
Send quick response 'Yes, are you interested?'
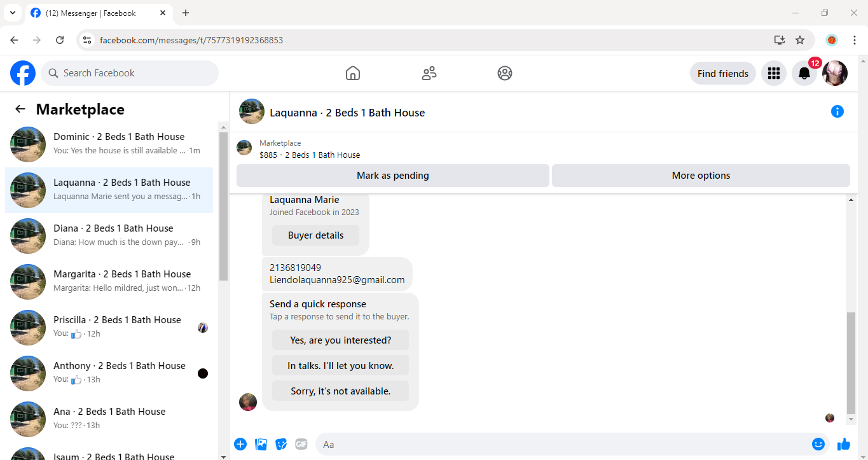pyautogui.click(x=340, y=340)
